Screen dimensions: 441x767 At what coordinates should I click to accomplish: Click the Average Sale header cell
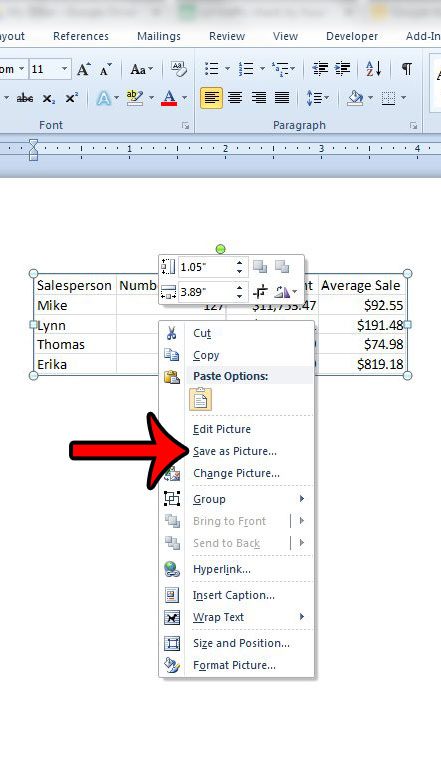tap(361, 286)
